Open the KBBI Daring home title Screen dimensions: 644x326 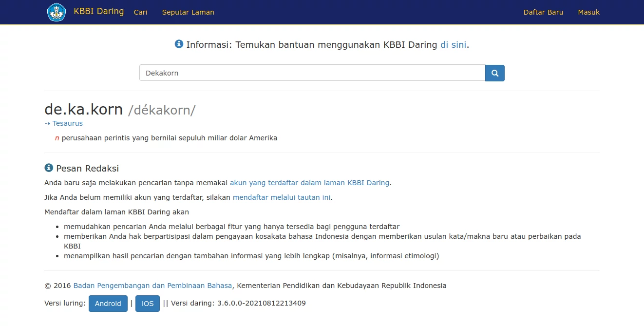coord(99,11)
